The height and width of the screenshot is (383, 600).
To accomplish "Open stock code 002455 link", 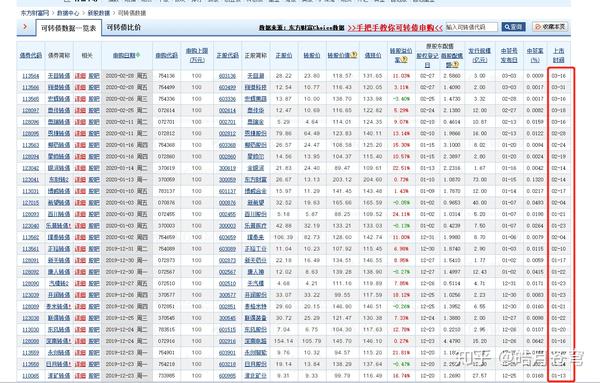I will (x=227, y=214).
